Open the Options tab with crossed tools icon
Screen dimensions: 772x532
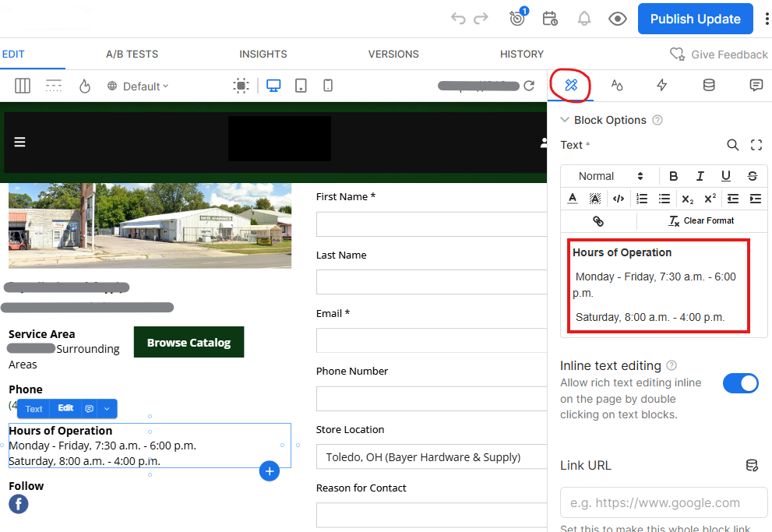pos(570,85)
